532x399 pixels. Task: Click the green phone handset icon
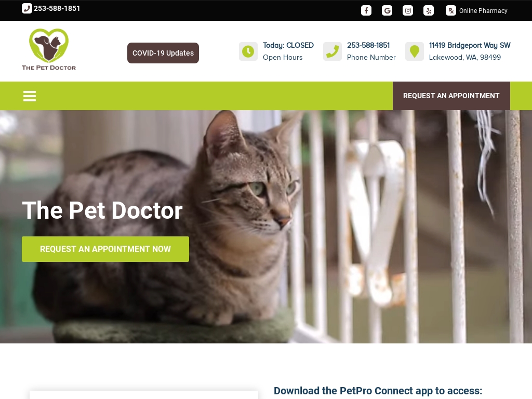tap(332, 51)
